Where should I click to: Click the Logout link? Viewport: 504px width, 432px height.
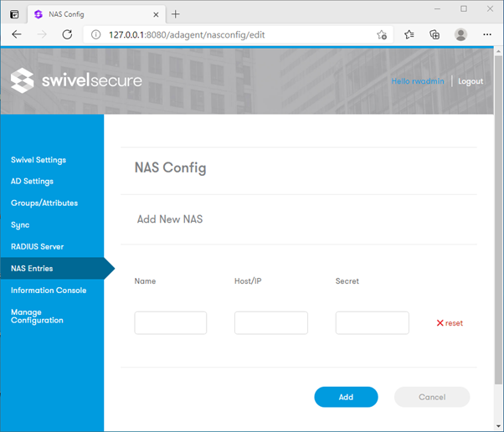(x=471, y=81)
